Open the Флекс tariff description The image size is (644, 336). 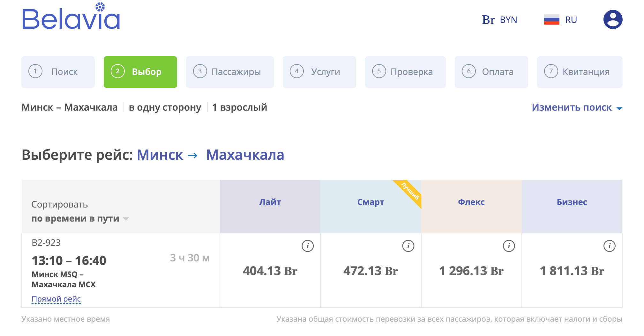pyautogui.click(x=471, y=202)
